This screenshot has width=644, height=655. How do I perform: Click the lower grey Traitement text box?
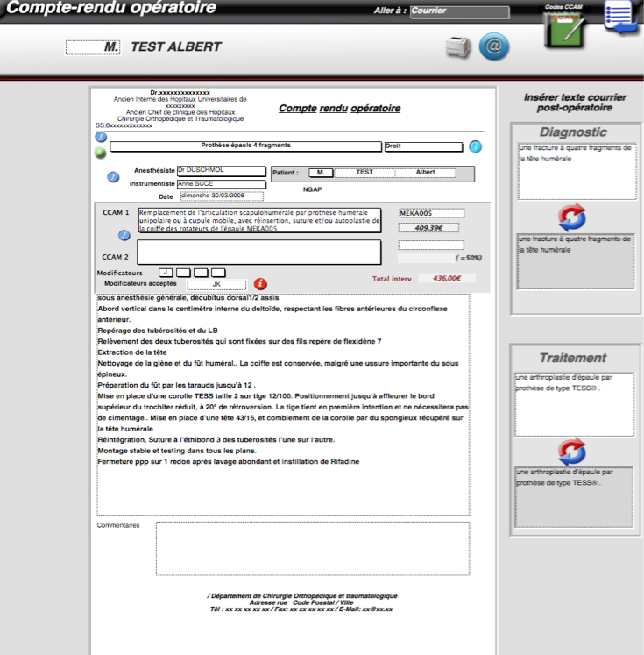[x=574, y=497]
